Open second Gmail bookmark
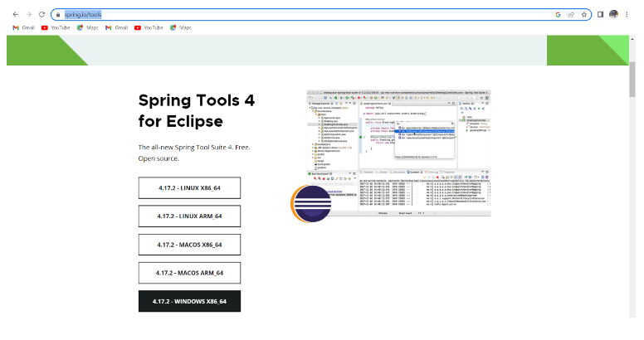Screen dimensions: 644x340 [117, 27]
